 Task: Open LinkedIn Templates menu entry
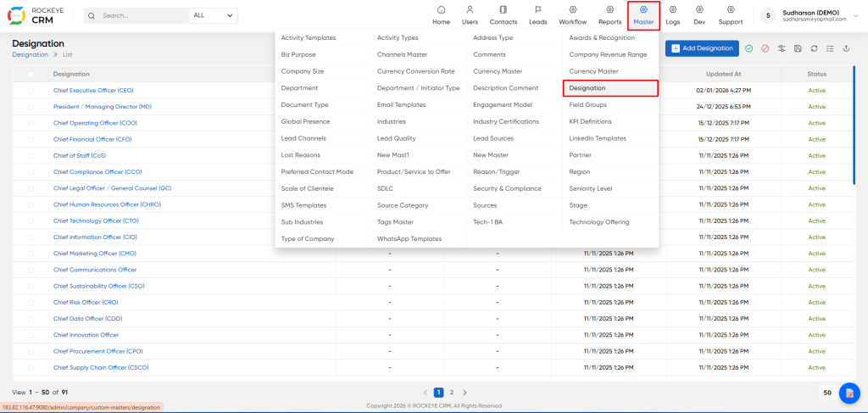click(x=598, y=138)
